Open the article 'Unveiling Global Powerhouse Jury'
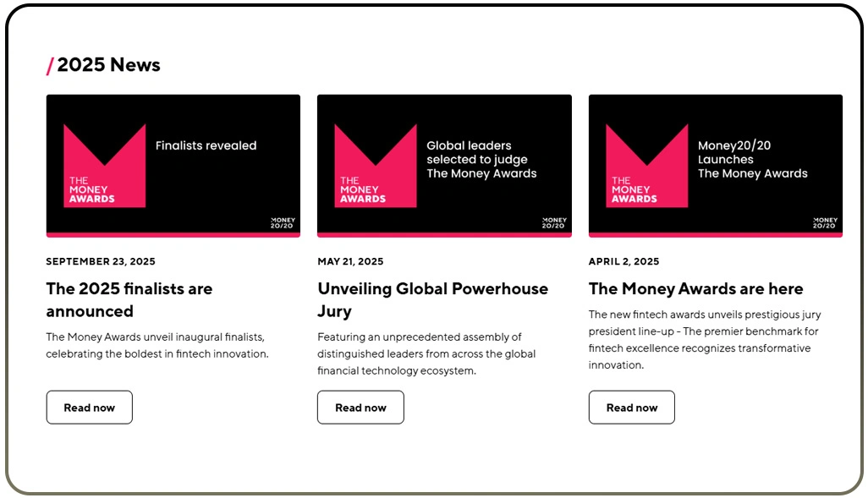This screenshot has height=498, width=868. click(432, 300)
